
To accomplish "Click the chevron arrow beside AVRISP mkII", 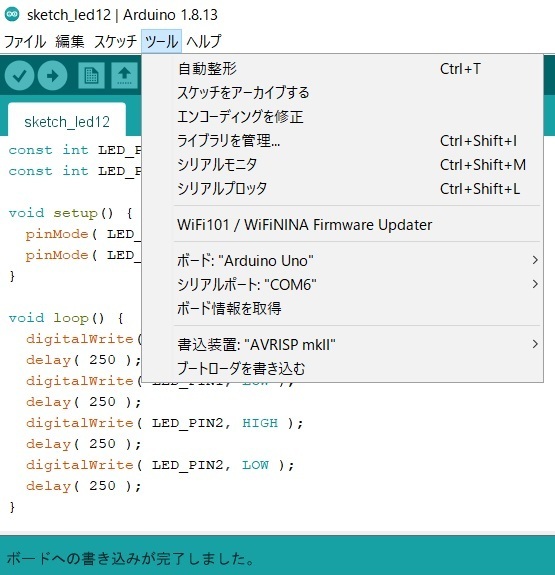I will coord(535,344).
